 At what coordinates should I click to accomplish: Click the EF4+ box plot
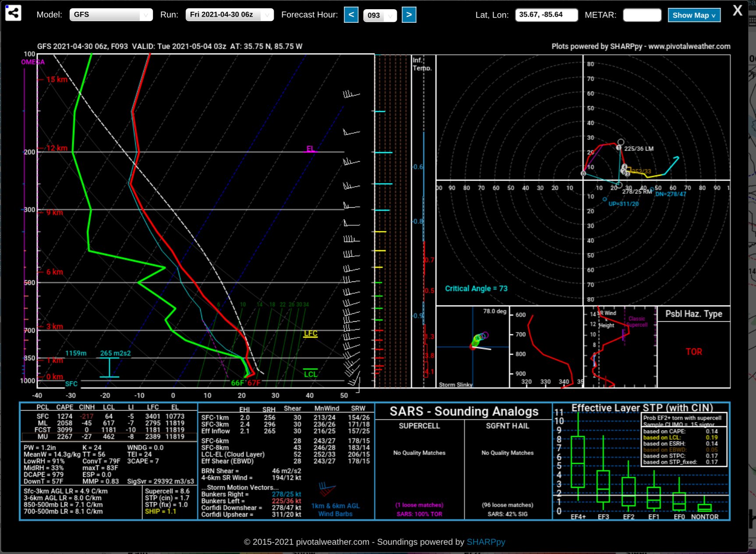pyautogui.click(x=578, y=462)
